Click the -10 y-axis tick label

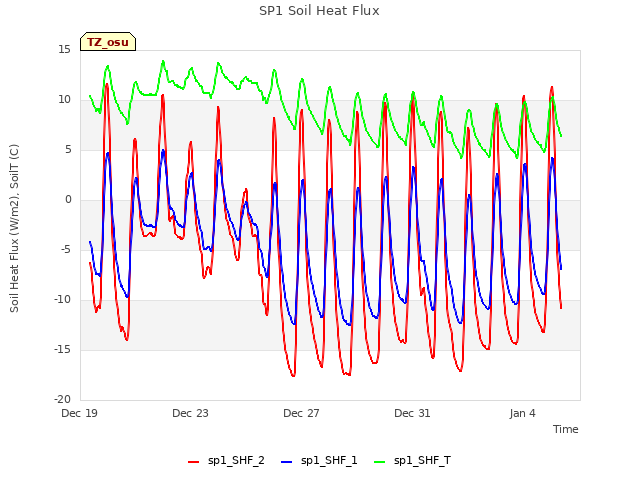coord(63,299)
